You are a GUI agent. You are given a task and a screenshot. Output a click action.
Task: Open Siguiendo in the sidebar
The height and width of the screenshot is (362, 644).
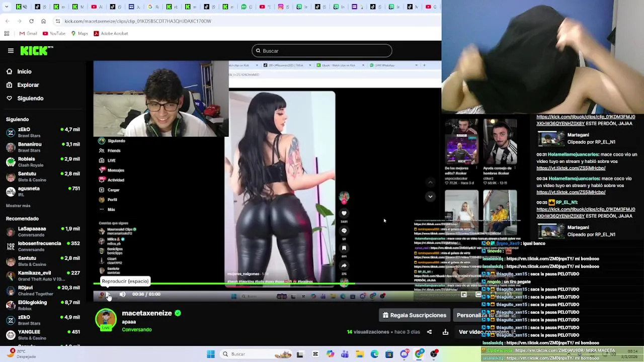point(25,99)
